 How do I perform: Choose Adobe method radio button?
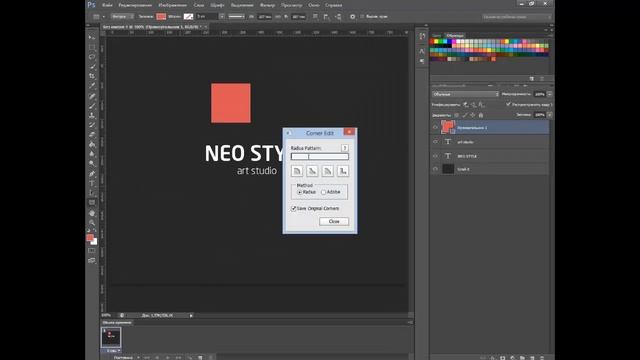pos(323,192)
